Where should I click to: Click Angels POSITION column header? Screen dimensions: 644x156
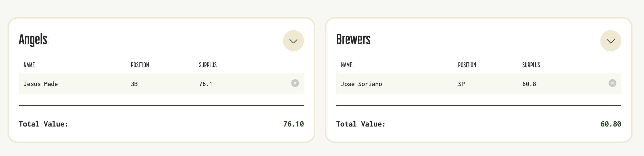click(140, 65)
